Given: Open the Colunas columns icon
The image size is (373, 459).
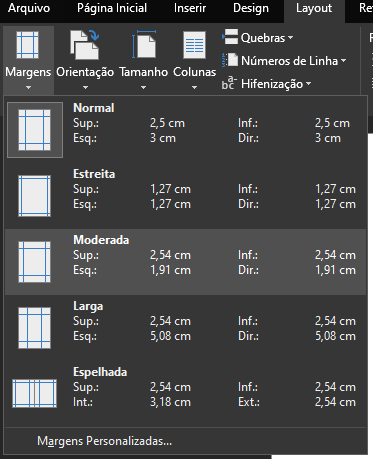Looking at the screenshot, I should 194,45.
